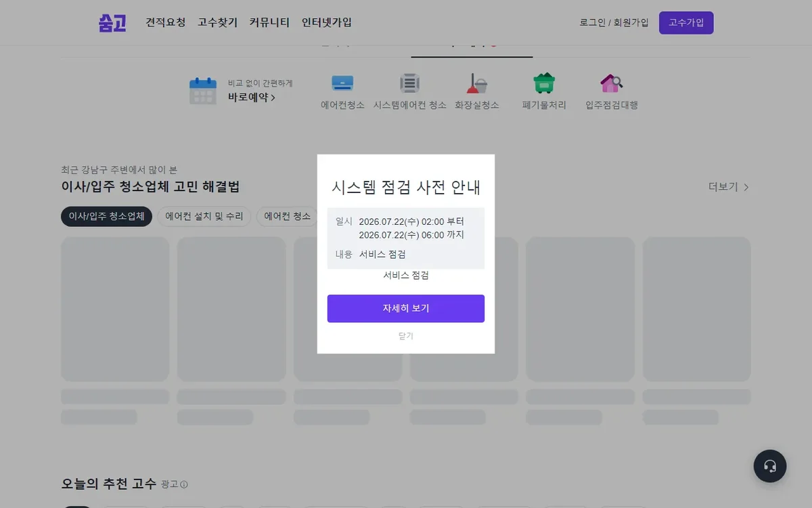Open the 바로예약 calendar icon
The height and width of the screenshot is (508, 812).
[x=203, y=91]
